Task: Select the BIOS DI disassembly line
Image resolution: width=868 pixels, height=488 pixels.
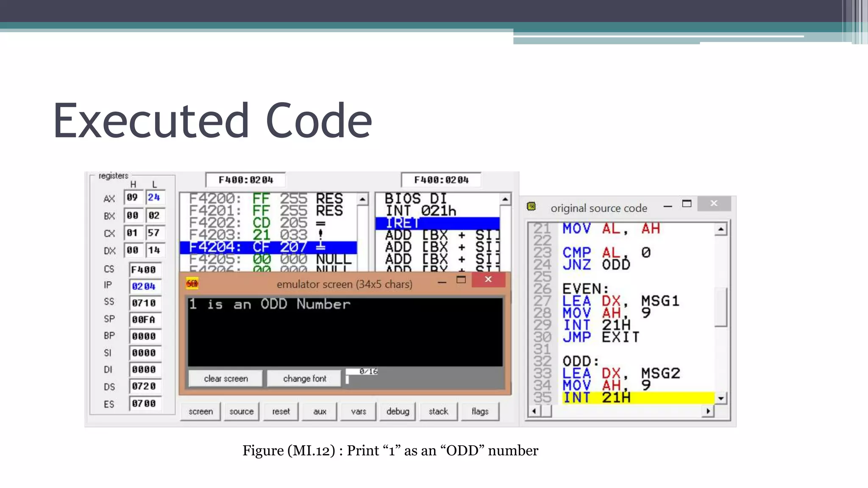Action: [x=437, y=199]
